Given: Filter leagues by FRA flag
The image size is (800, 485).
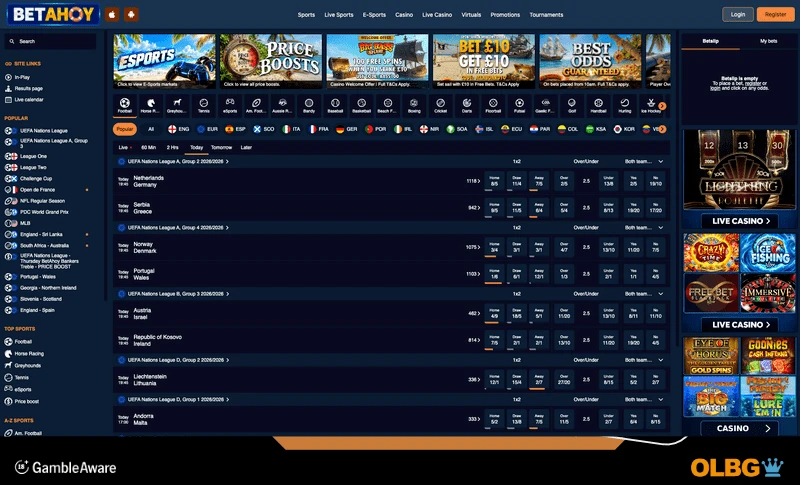Looking at the screenshot, I should 319,129.
